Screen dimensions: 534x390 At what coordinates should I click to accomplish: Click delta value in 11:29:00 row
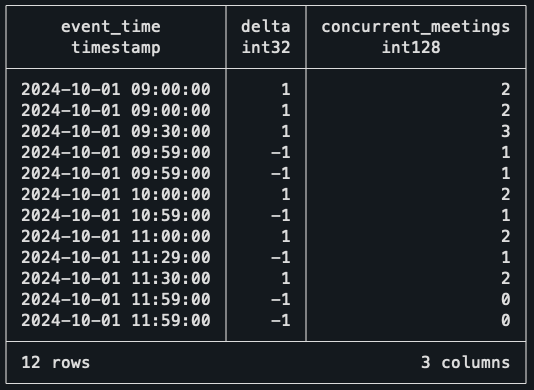(x=281, y=258)
